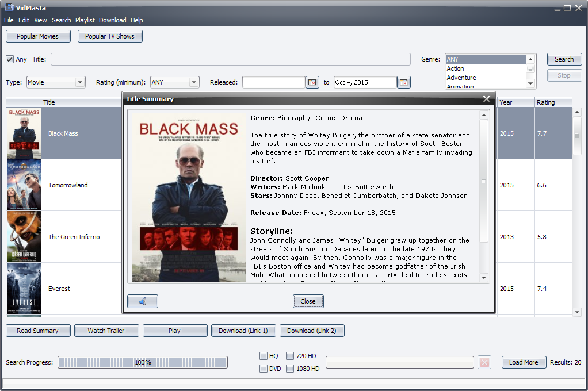Open the View menu
The width and height of the screenshot is (588, 391).
[x=40, y=20]
